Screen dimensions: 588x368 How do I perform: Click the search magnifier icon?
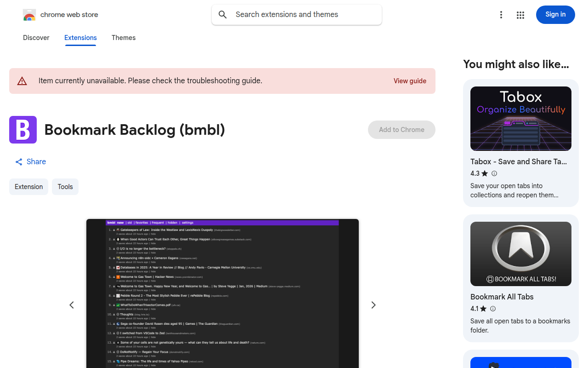point(223,15)
